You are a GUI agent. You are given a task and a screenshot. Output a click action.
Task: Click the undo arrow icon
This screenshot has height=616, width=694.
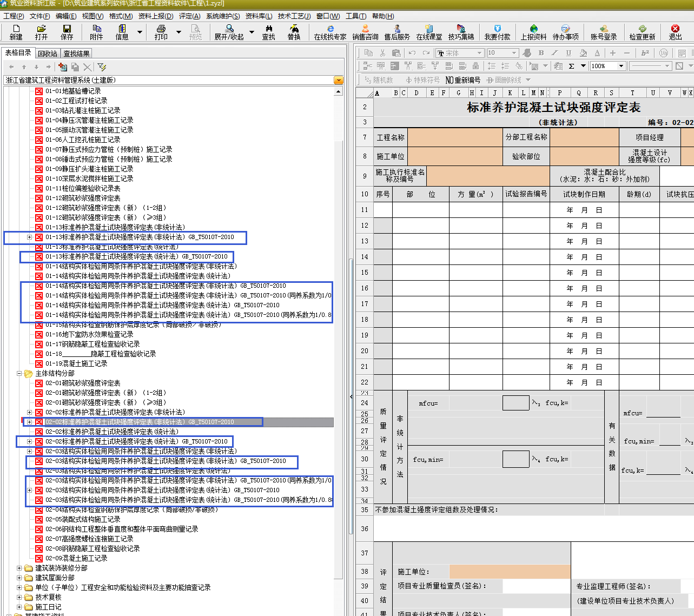tap(412, 53)
